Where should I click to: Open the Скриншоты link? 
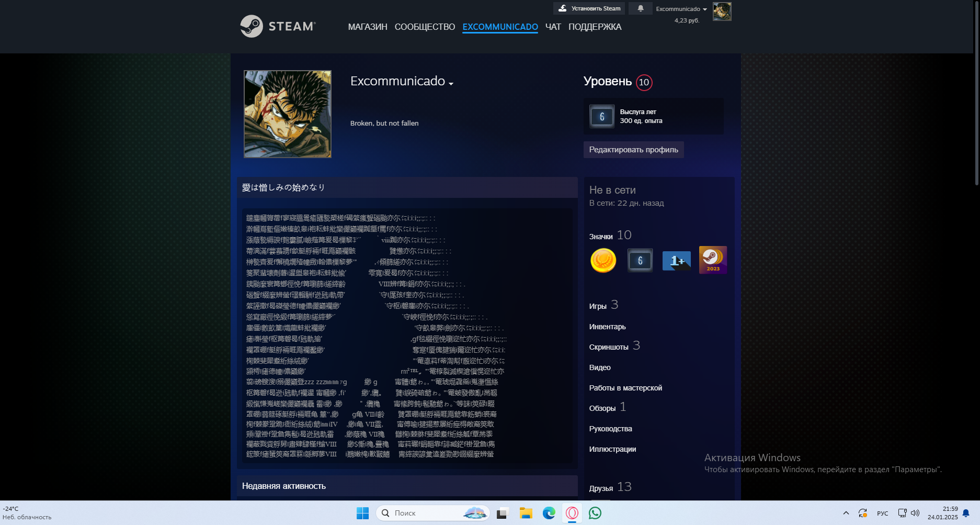pos(609,347)
